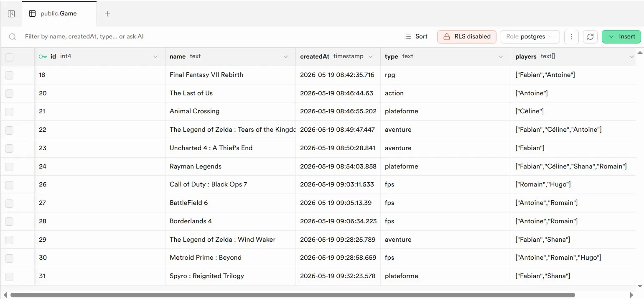
Task: Open the players column header dropdown
Action: [x=631, y=56]
